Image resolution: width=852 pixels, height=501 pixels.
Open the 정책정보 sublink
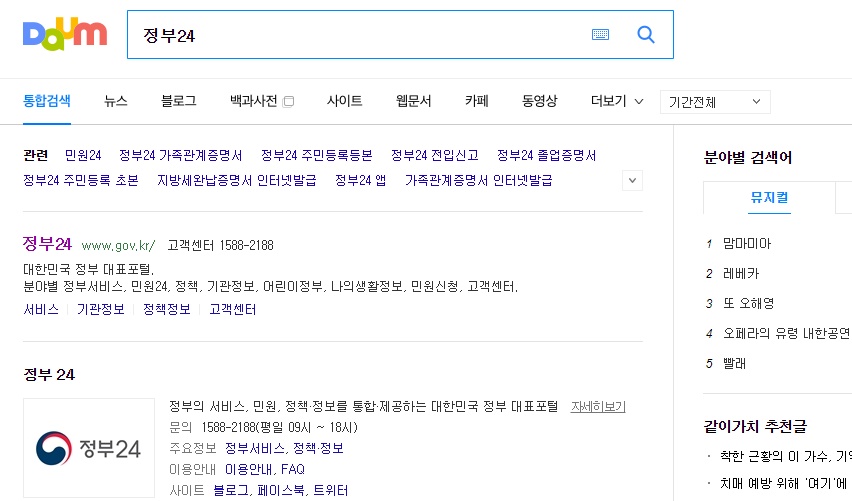click(x=167, y=310)
